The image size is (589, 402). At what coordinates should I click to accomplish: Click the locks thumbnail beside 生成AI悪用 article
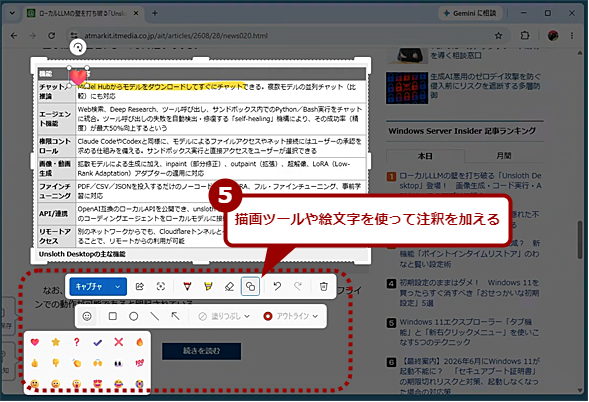point(407,88)
